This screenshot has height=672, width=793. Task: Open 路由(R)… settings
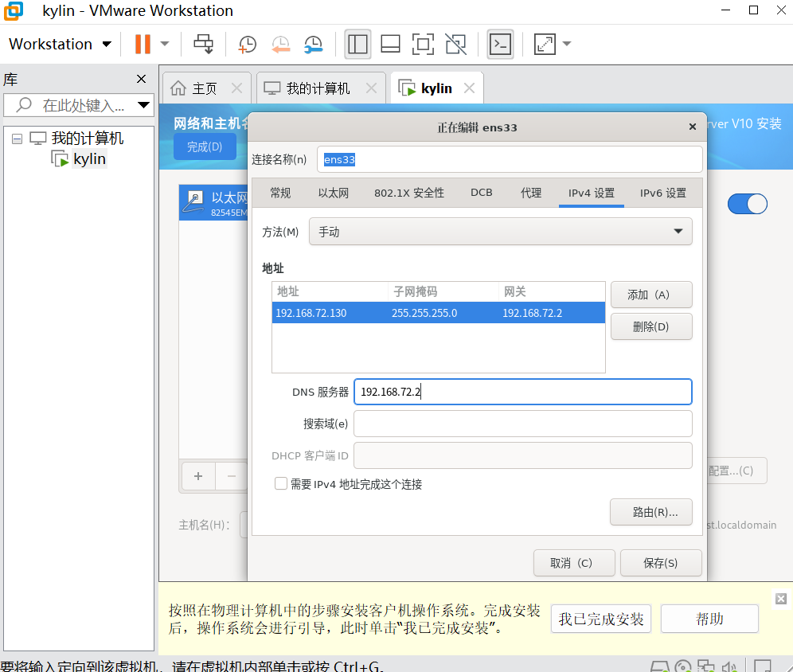point(651,512)
